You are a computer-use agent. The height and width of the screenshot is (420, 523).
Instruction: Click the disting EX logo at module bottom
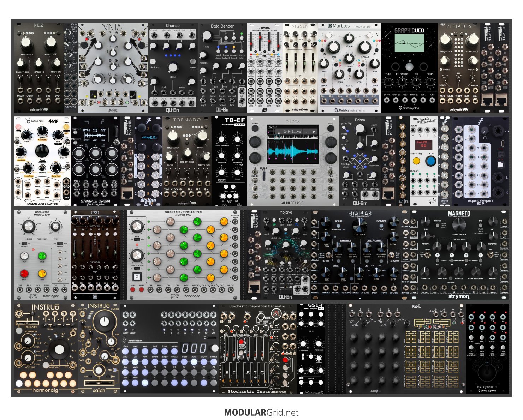tap(148, 202)
